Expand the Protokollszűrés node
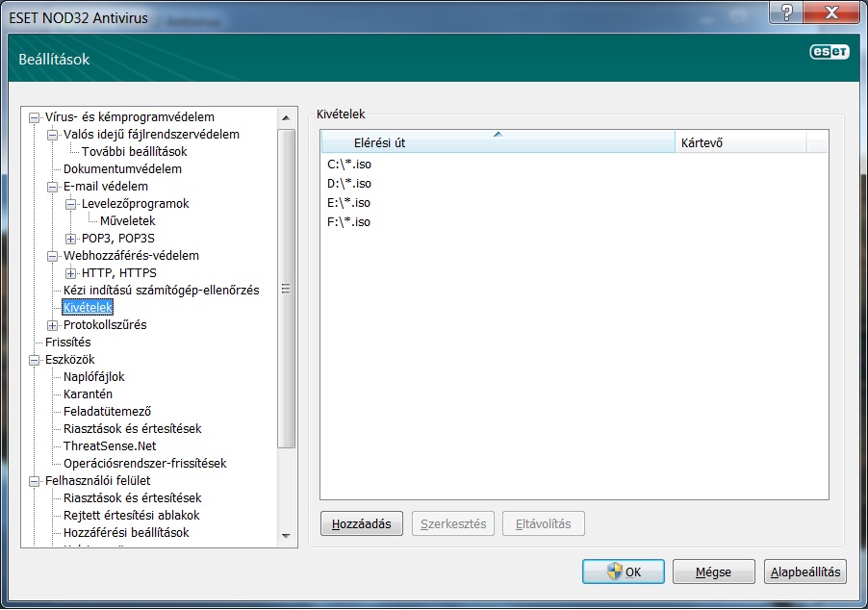Viewport: 868px width, 610px height. (x=53, y=325)
